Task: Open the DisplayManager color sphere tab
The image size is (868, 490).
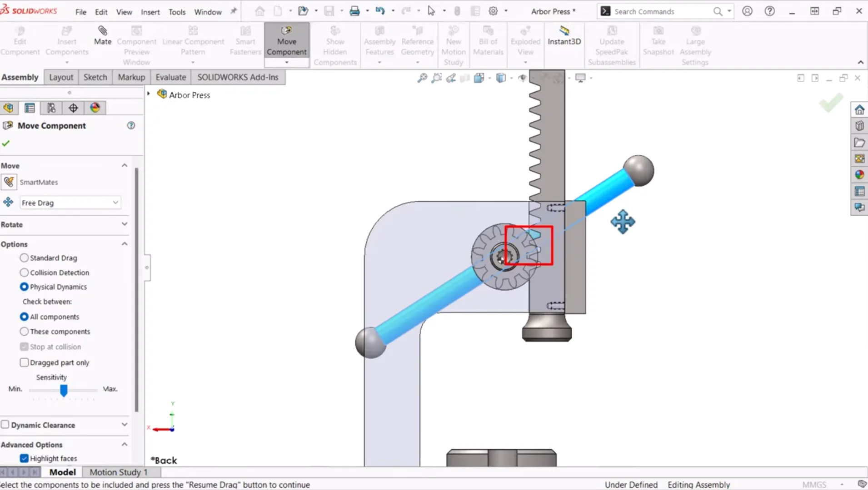Action: click(x=95, y=108)
